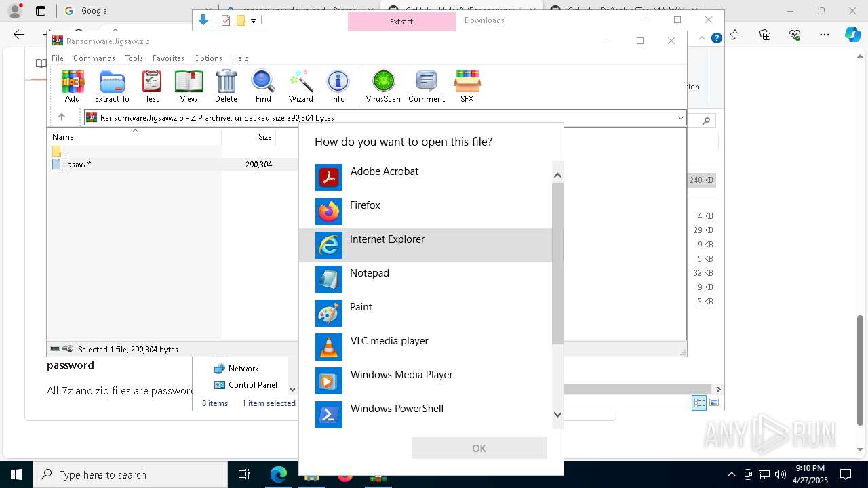The height and width of the screenshot is (488, 868).
Task: Switch Explorer to large icons view
Action: pyautogui.click(x=714, y=403)
